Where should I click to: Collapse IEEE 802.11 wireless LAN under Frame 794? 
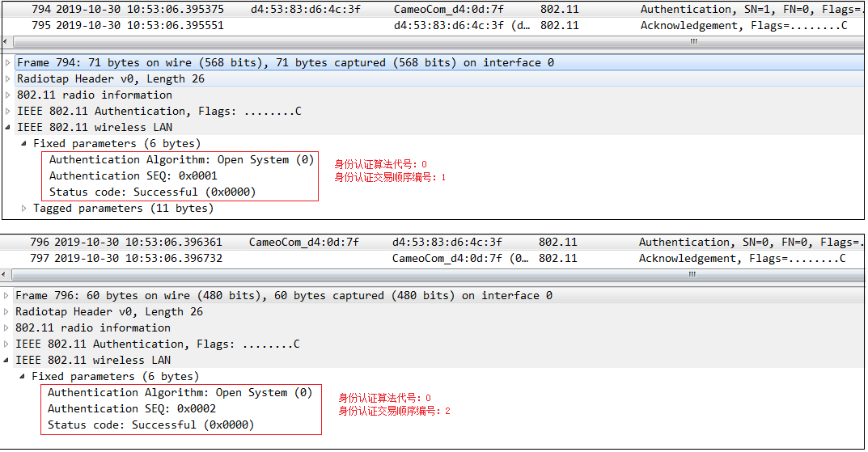(x=8, y=127)
